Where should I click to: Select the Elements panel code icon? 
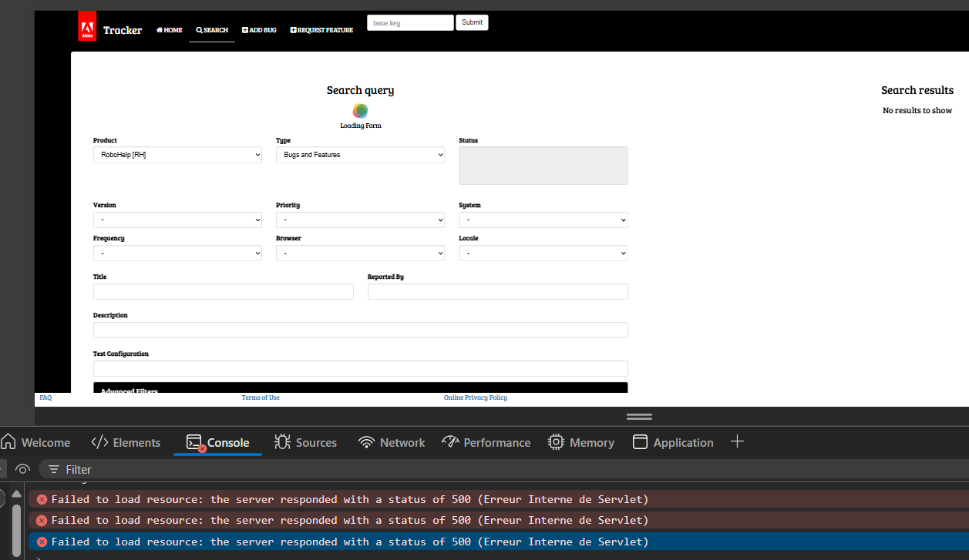point(99,441)
